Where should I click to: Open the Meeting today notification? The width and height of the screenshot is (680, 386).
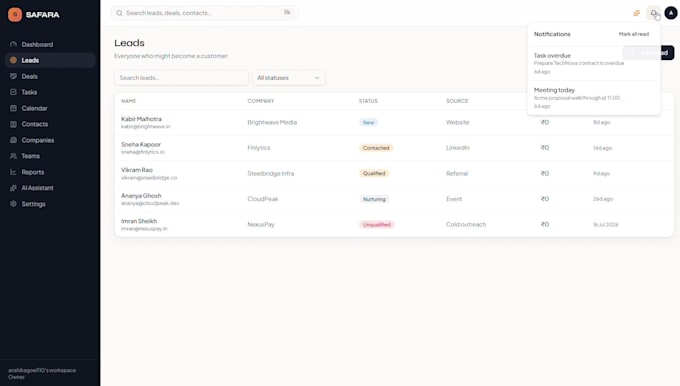[x=594, y=98]
